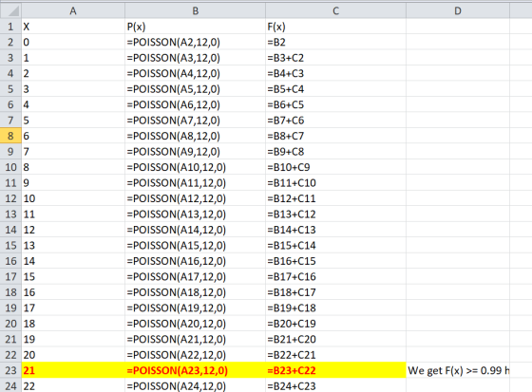
Task: Click cell with formula =B9+C8
Action: (335, 151)
